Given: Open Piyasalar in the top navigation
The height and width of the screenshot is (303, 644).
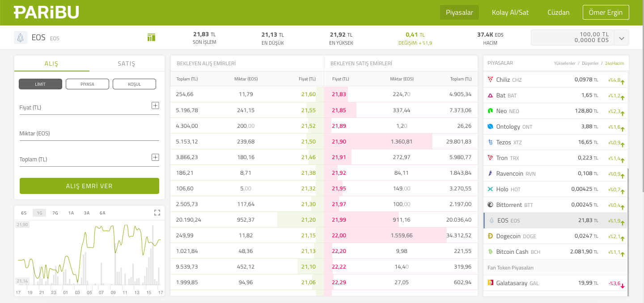Looking at the screenshot, I should (x=459, y=13).
